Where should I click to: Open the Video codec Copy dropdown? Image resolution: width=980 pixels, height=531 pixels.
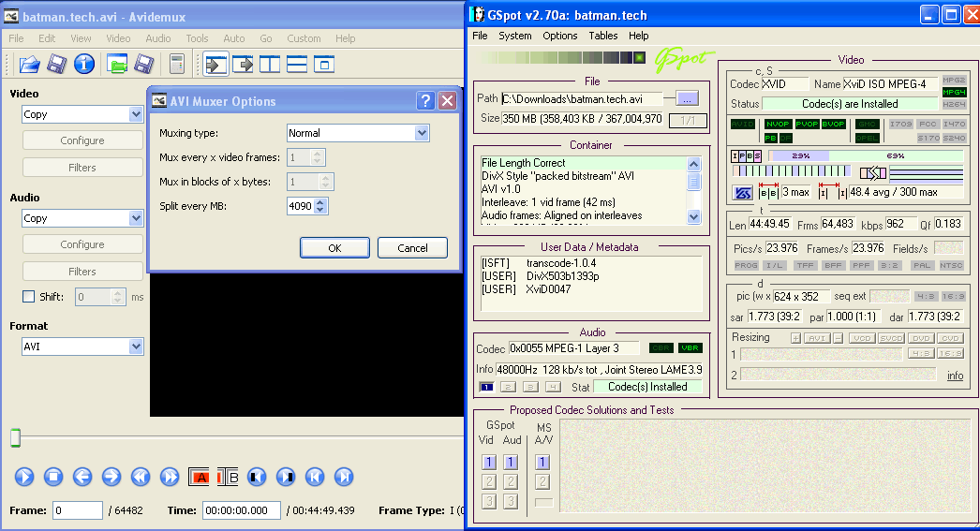(x=136, y=114)
